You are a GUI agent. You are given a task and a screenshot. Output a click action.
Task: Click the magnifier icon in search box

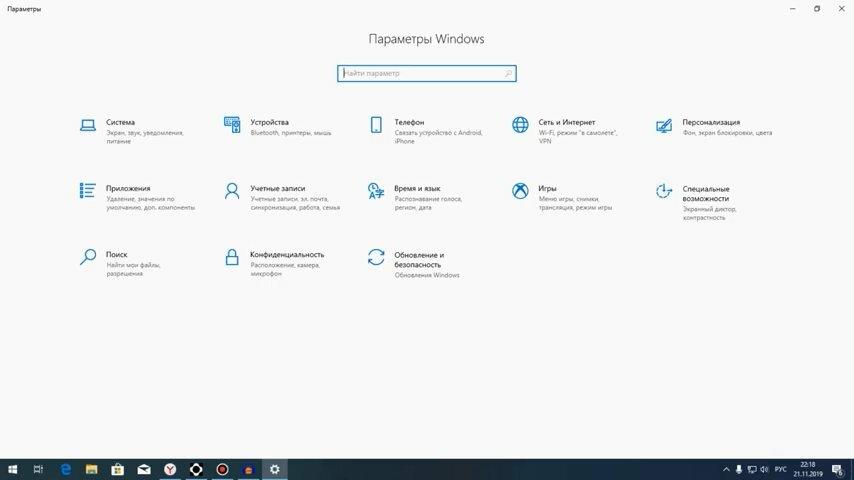click(508, 73)
